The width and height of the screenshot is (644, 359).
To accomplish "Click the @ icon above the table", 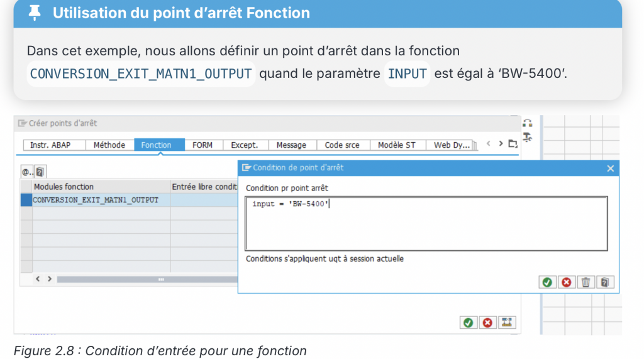I will point(27,172).
